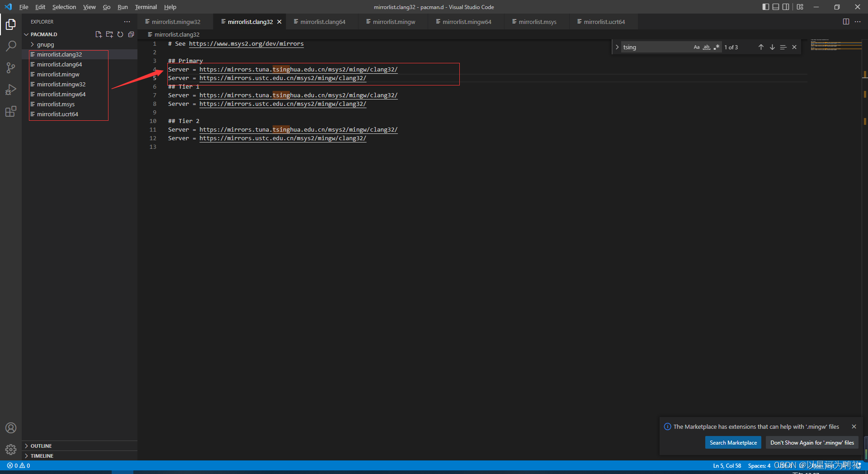Go to next find match

(772, 47)
